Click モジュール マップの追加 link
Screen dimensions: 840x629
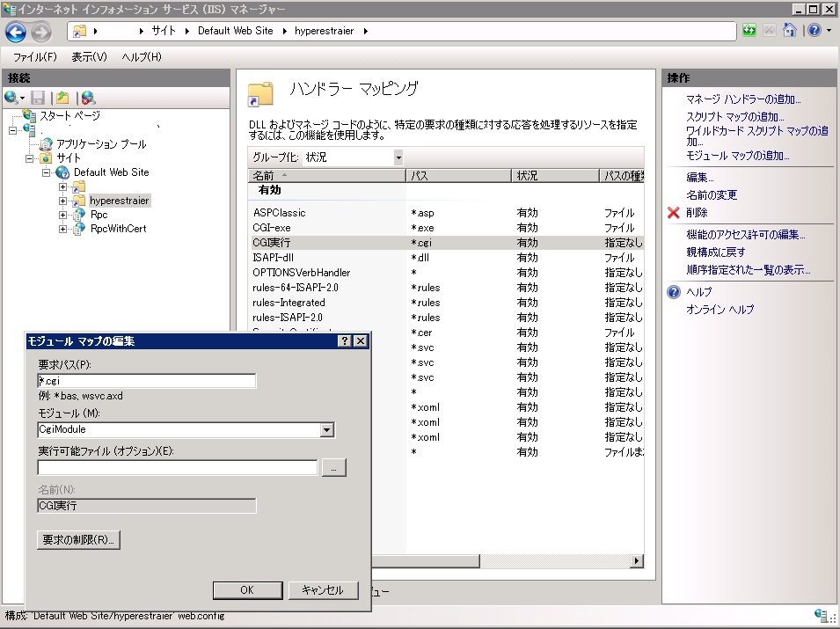click(x=738, y=156)
